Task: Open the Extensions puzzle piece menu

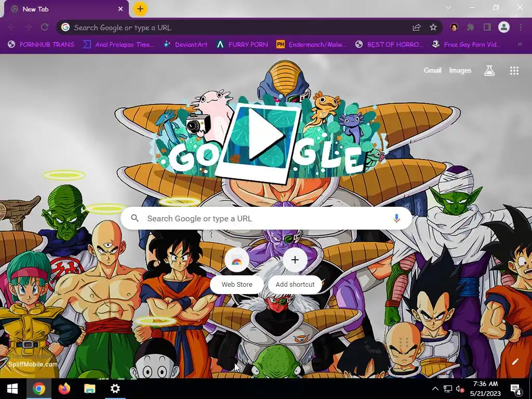Action: (471, 27)
